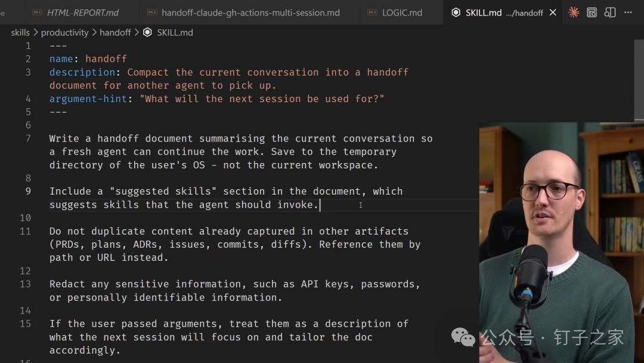Expand the chevron after 'productivity' breadcrumb
This screenshot has height=363, width=644.
click(94, 32)
